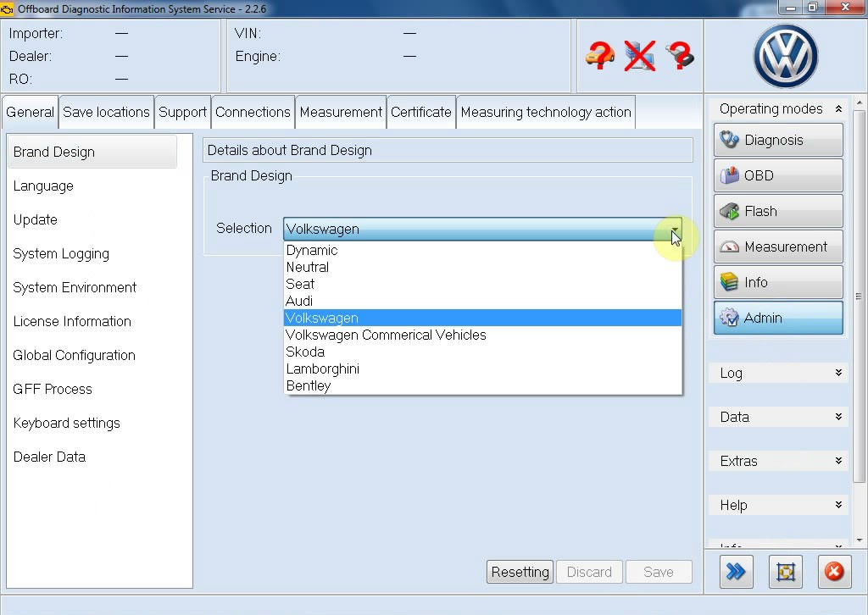Open Keyboard settings entry
The height and width of the screenshot is (615, 868).
pyautogui.click(x=66, y=423)
